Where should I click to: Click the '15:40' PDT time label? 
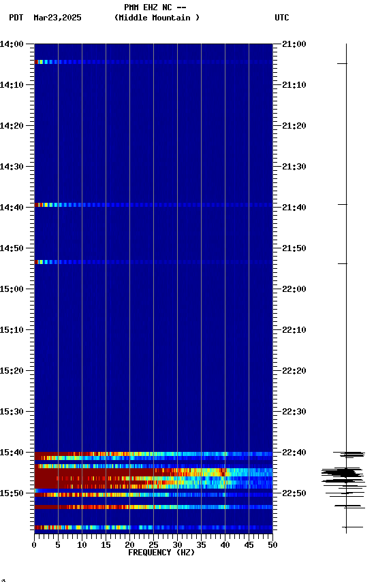[12, 453]
